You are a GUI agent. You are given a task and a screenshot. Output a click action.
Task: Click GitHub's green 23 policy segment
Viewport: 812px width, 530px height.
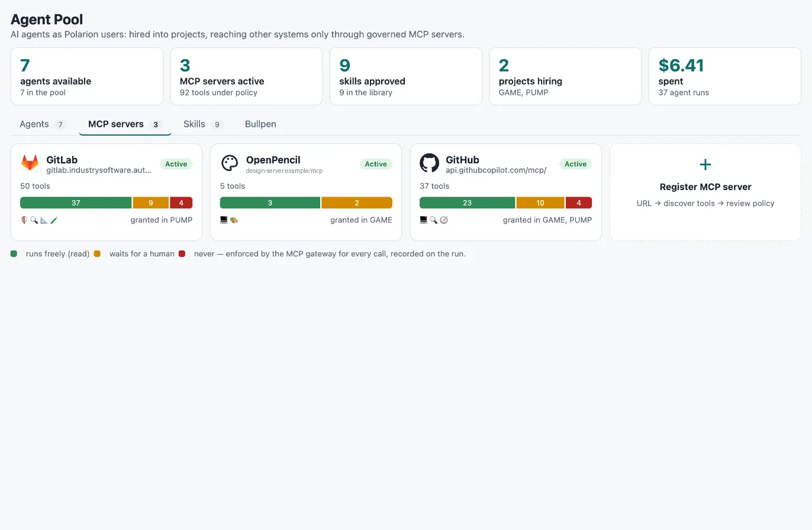click(468, 203)
